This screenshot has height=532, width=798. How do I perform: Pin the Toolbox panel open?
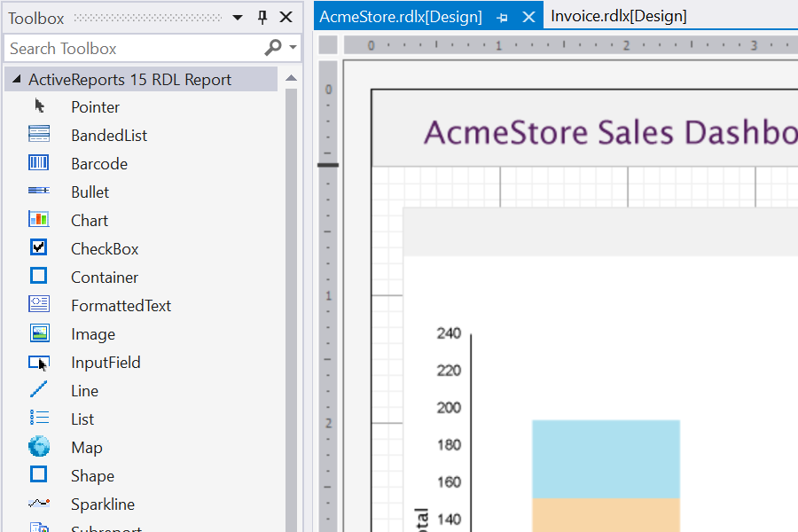(x=262, y=17)
